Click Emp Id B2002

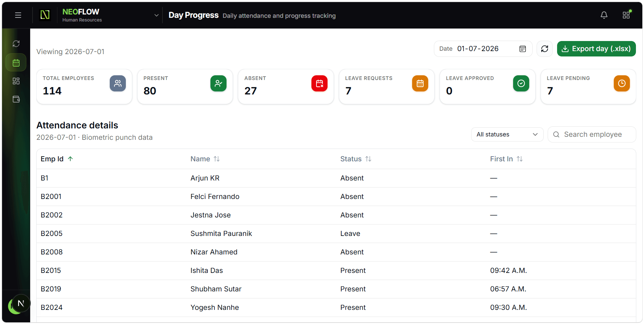point(51,215)
